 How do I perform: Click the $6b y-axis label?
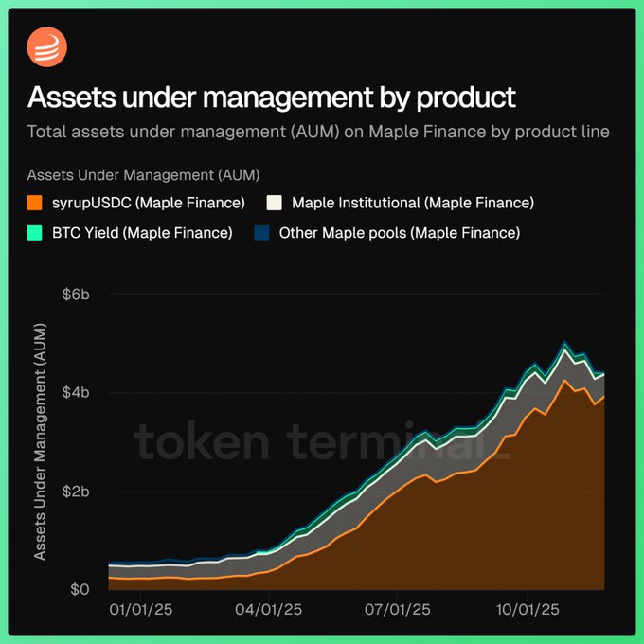click(75, 295)
